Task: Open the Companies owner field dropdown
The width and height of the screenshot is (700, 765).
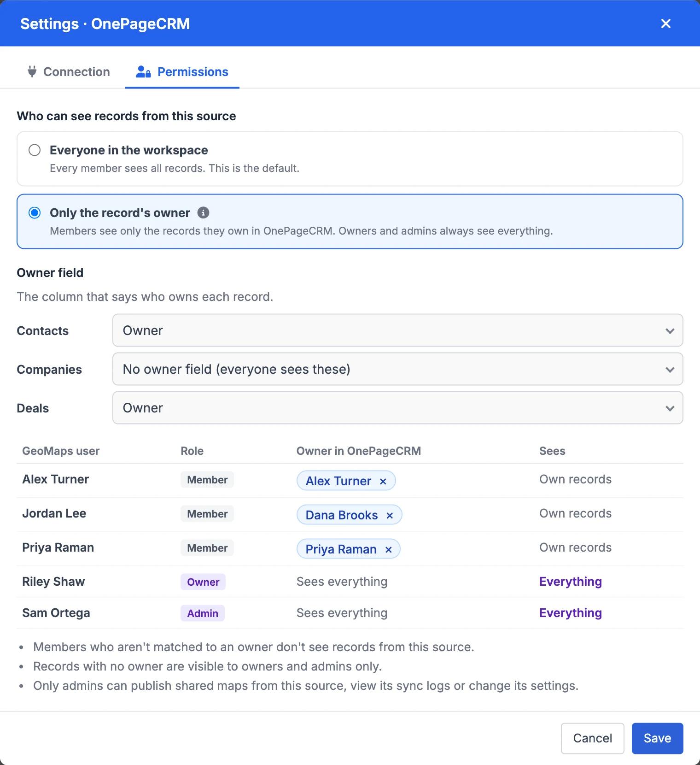Action: [398, 369]
